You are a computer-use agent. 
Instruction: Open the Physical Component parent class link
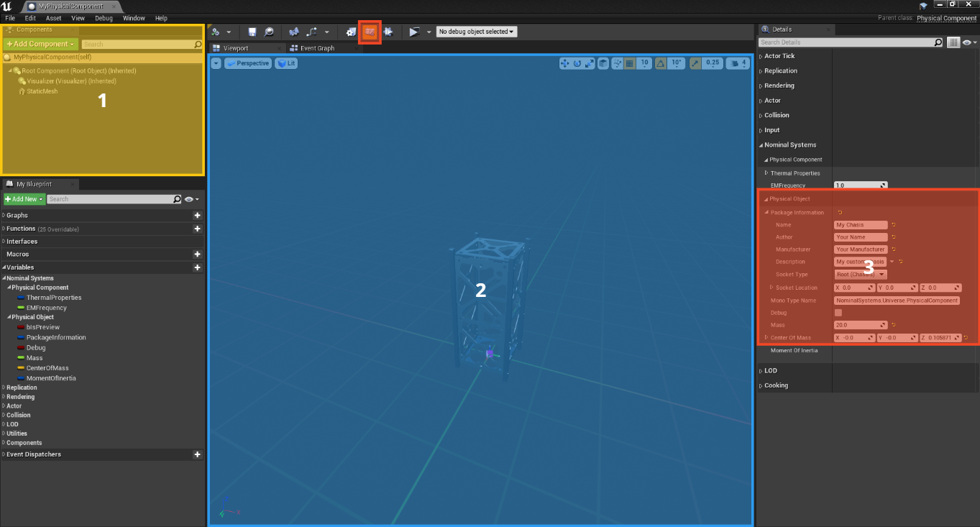tap(947, 19)
